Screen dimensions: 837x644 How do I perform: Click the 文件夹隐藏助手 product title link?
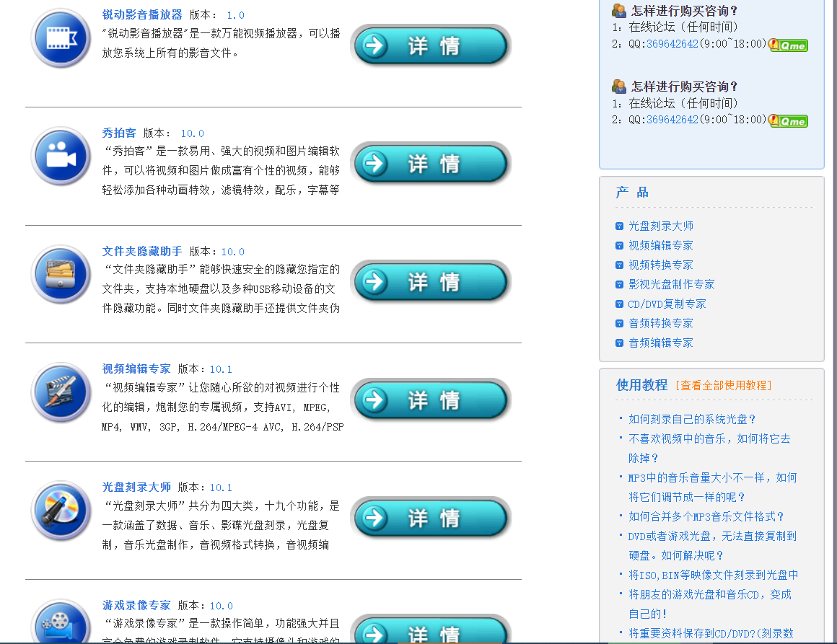142,251
